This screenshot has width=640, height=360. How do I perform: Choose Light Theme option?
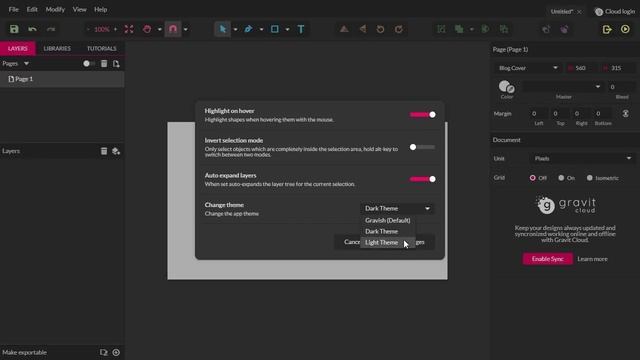(x=388, y=242)
